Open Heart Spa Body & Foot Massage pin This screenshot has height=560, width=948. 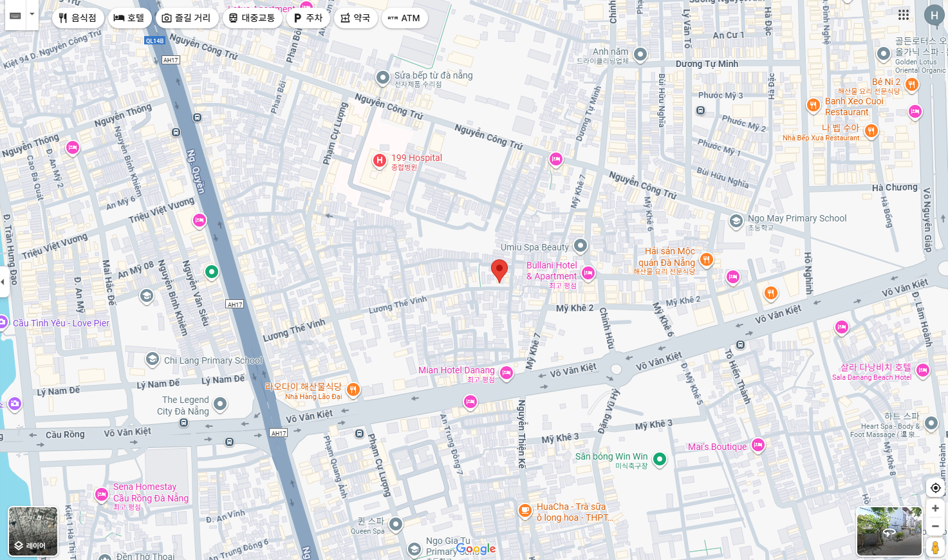tap(931, 424)
